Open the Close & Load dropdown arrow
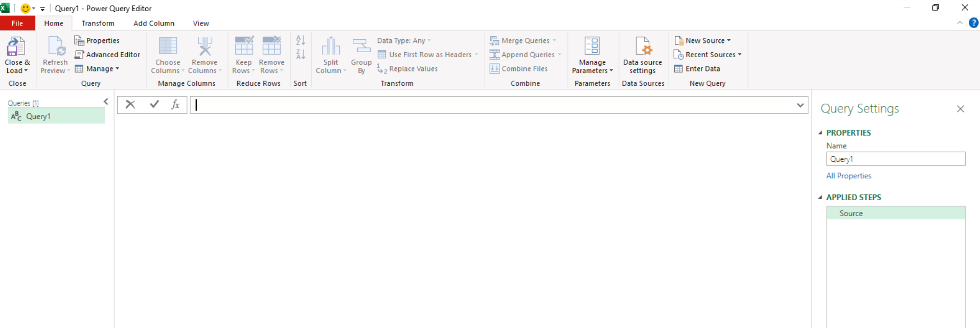This screenshot has height=328, width=980. (26, 71)
